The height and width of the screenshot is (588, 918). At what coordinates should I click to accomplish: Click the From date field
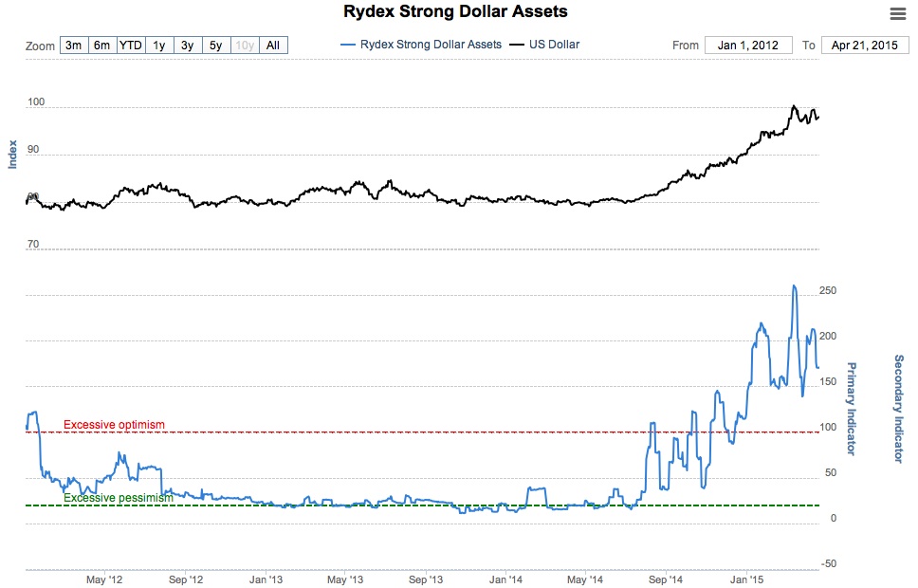point(748,45)
